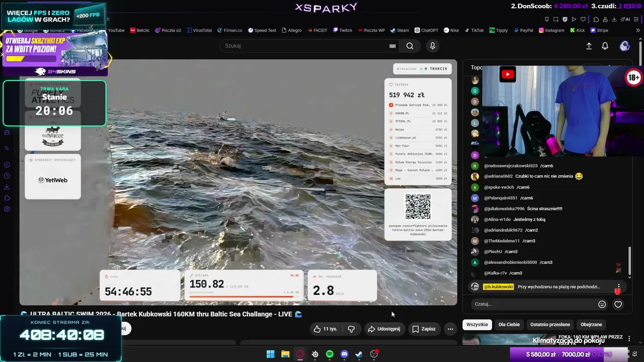Open options for pinned b.kubkowski message
This screenshot has width=644, height=362.
click(619, 287)
